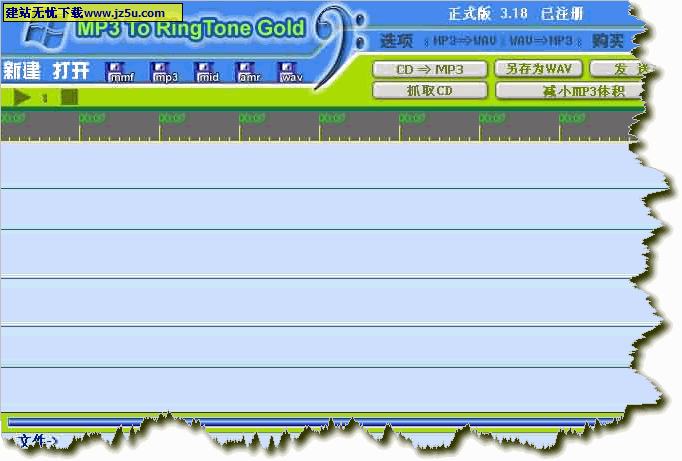The width and height of the screenshot is (682, 461).
Task: Save as amr format icon
Action: click(249, 72)
